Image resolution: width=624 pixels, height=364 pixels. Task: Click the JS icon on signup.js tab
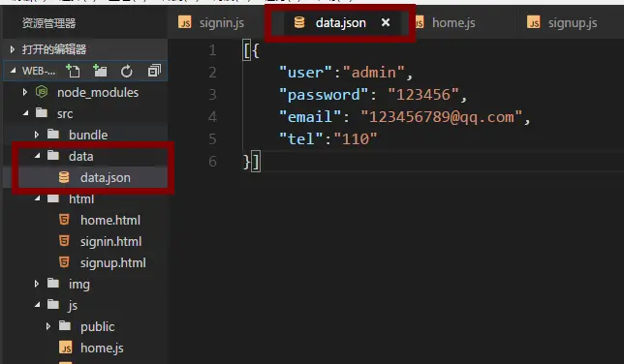tap(533, 22)
